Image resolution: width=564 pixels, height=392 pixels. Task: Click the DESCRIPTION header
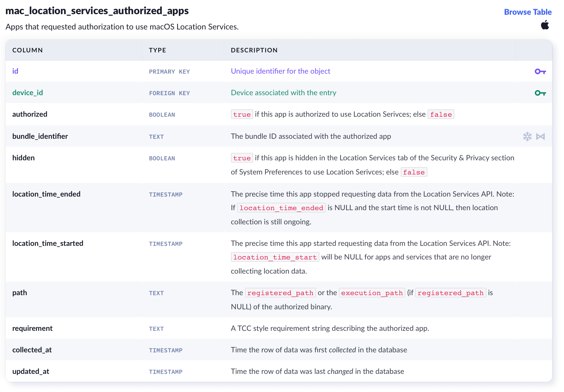[x=254, y=50]
